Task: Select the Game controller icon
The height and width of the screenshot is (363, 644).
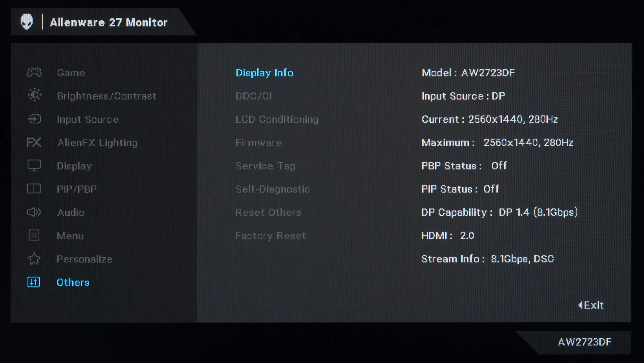Action: click(34, 72)
